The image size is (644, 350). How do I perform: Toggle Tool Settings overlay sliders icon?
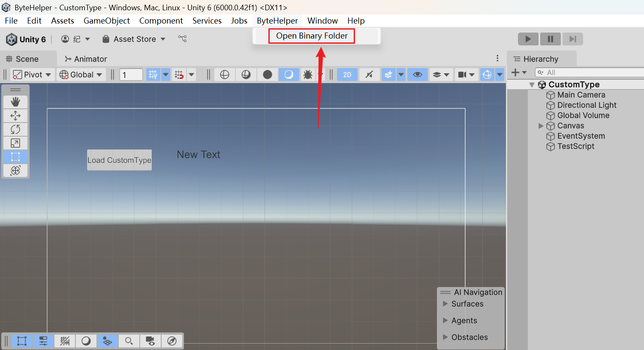pos(43,341)
